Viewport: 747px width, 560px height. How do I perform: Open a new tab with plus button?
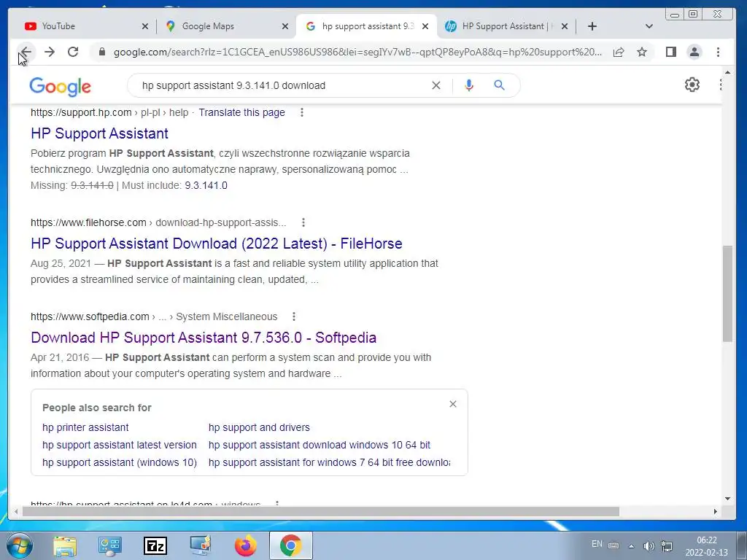coord(592,26)
